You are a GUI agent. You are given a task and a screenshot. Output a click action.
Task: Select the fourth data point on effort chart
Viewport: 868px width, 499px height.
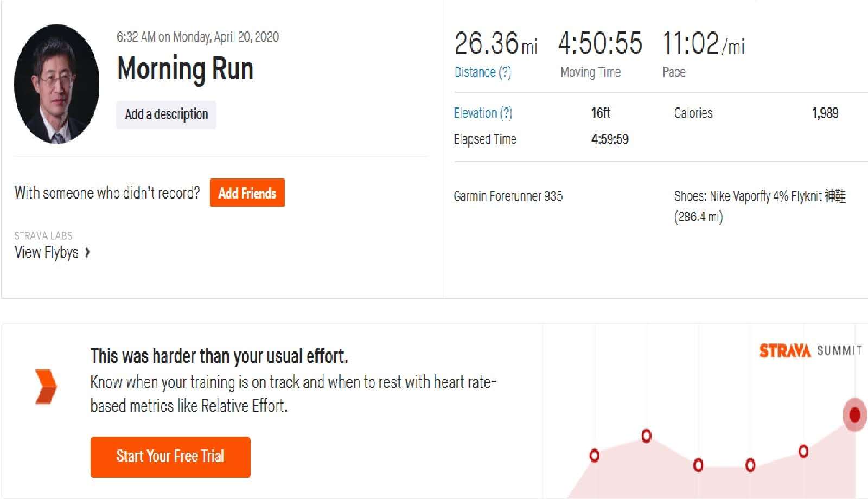(x=750, y=465)
